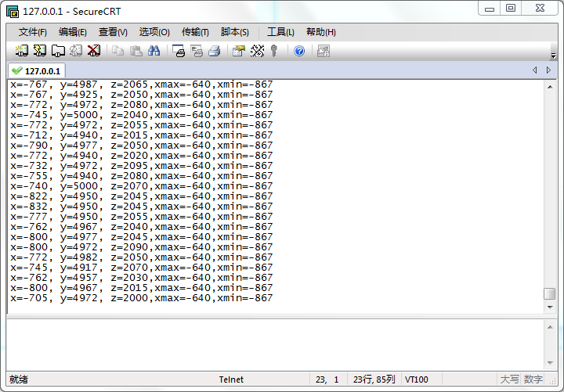Click inside the lower chat input pane
The width and height of the screenshot is (564, 392).
click(x=275, y=345)
